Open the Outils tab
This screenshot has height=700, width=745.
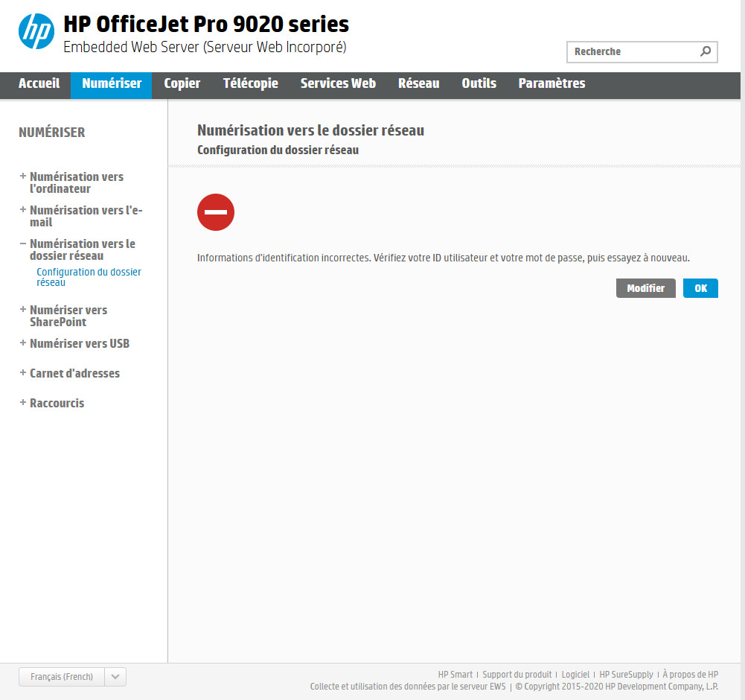479,83
